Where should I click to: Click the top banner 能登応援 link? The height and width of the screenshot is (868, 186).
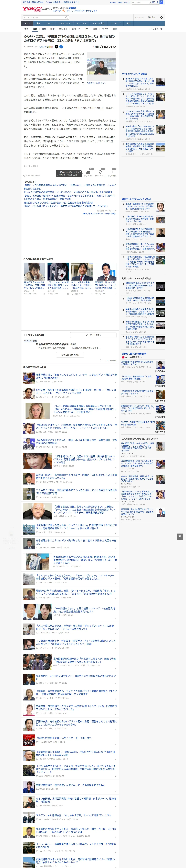coord(51,2)
